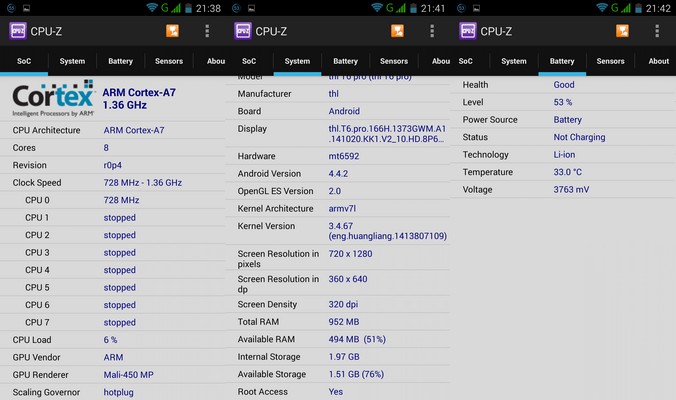Tap Manufacturer value 'thl'
The width and height of the screenshot is (676, 400).
point(334,94)
